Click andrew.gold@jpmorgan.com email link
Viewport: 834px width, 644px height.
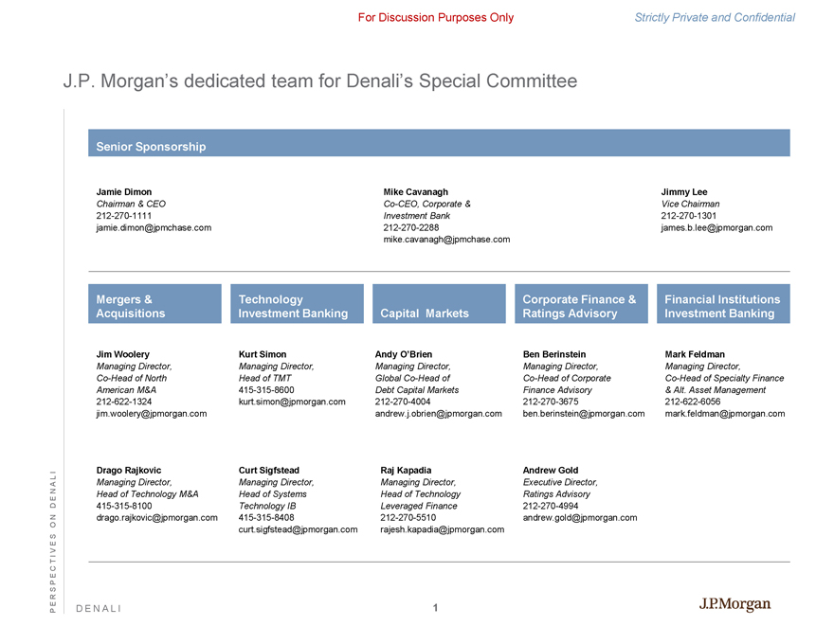(x=579, y=517)
